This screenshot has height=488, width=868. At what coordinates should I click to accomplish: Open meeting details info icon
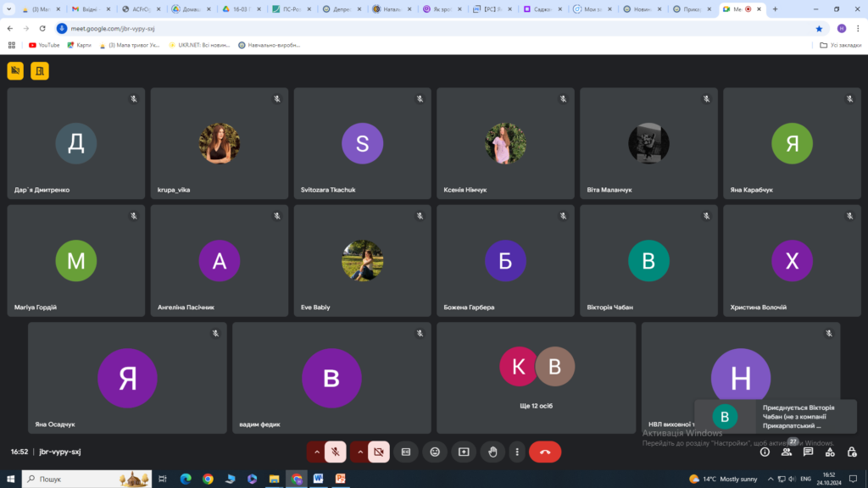765,452
